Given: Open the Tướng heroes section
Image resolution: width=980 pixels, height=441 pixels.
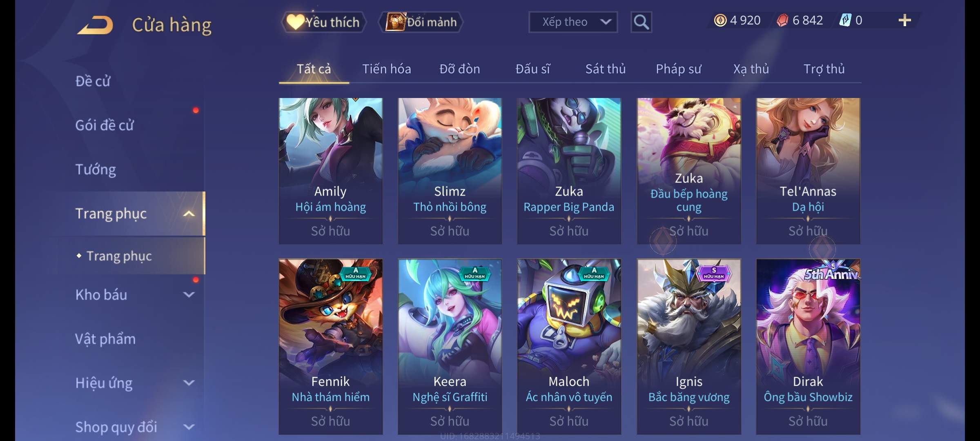Looking at the screenshot, I should click(96, 169).
